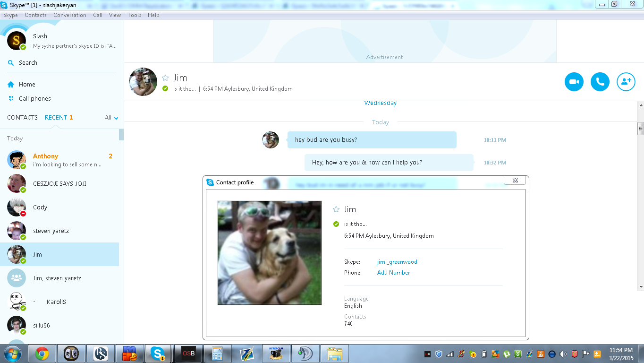Click the Search magnifier icon in sidebar
Viewport: 644px width, 363px height.
point(11,63)
